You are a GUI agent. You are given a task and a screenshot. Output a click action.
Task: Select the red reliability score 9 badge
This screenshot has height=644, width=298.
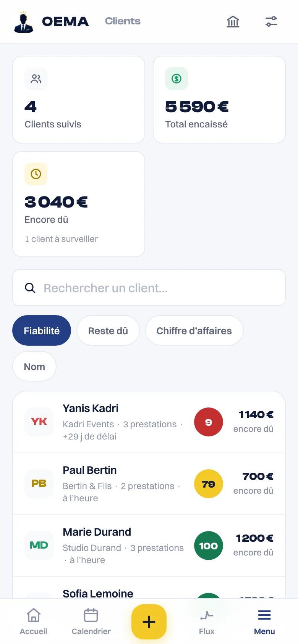(209, 422)
